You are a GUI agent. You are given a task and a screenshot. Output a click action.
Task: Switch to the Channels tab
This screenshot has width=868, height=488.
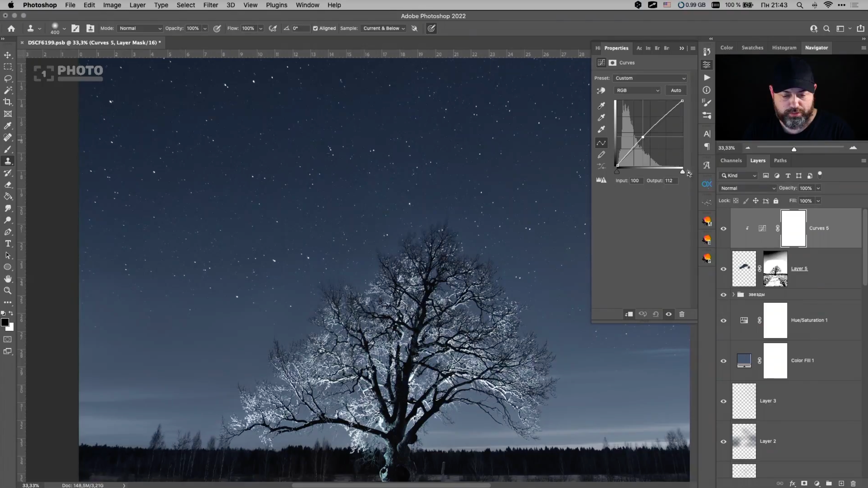click(731, 160)
